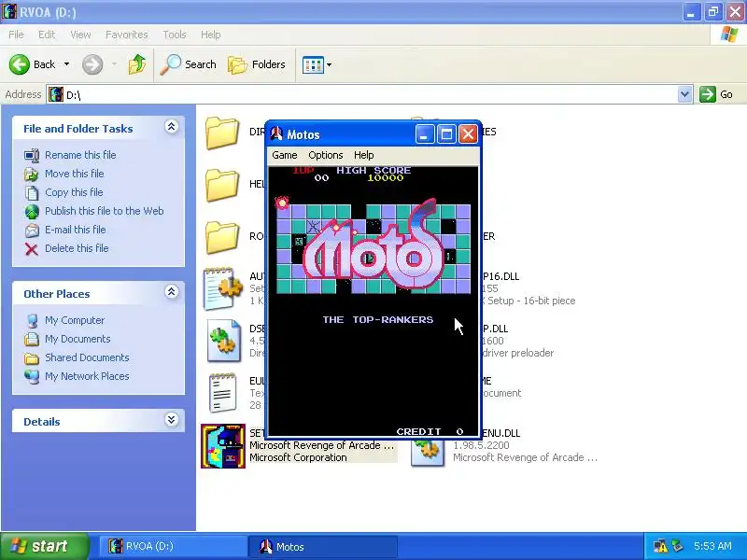Open the Favorites menu in Explorer
747x560 pixels.
point(127,35)
